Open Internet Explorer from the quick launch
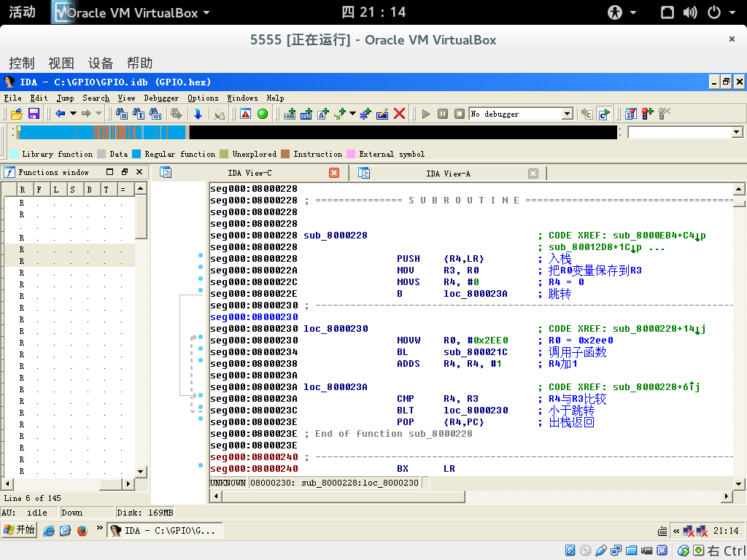747x560 pixels. coord(49,531)
